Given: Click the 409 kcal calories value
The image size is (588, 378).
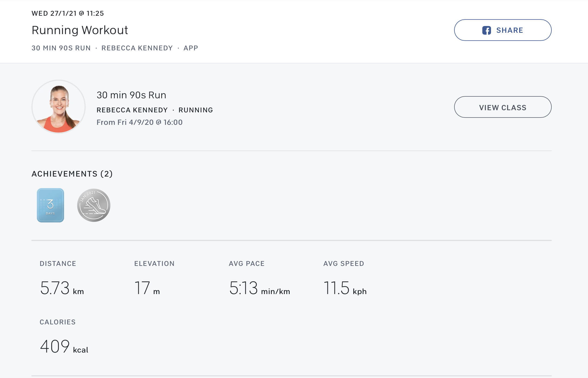Looking at the screenshot, I should [64, 346].
